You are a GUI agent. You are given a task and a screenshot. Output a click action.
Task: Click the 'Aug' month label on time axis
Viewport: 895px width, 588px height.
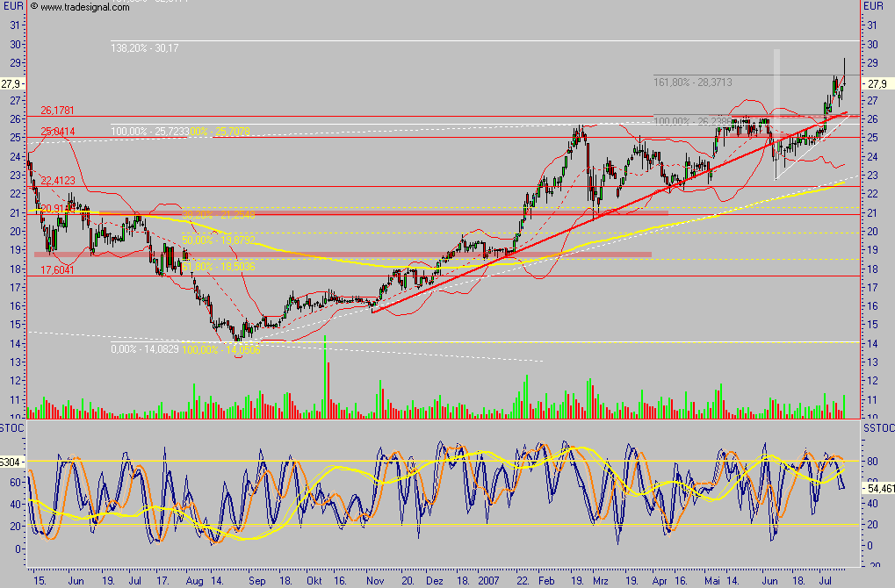194,581
